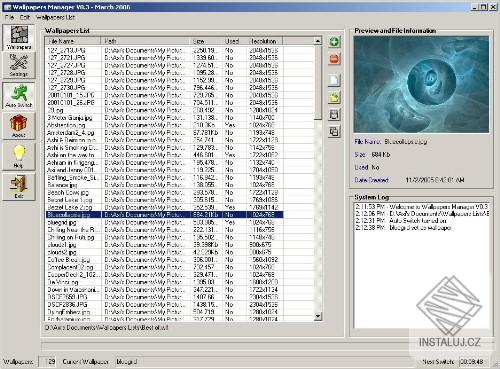
Task: Select the 127_2728.JPG row
Action: click(164, 73)
